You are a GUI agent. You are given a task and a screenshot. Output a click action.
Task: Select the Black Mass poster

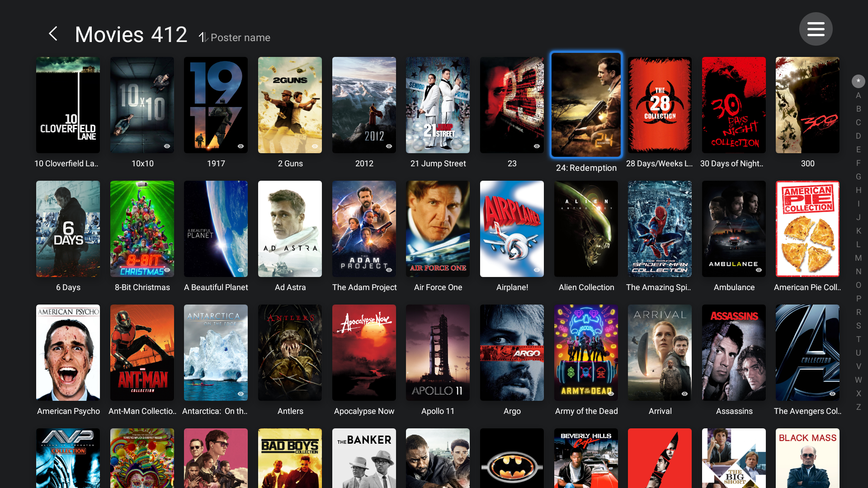click(807, 458)
